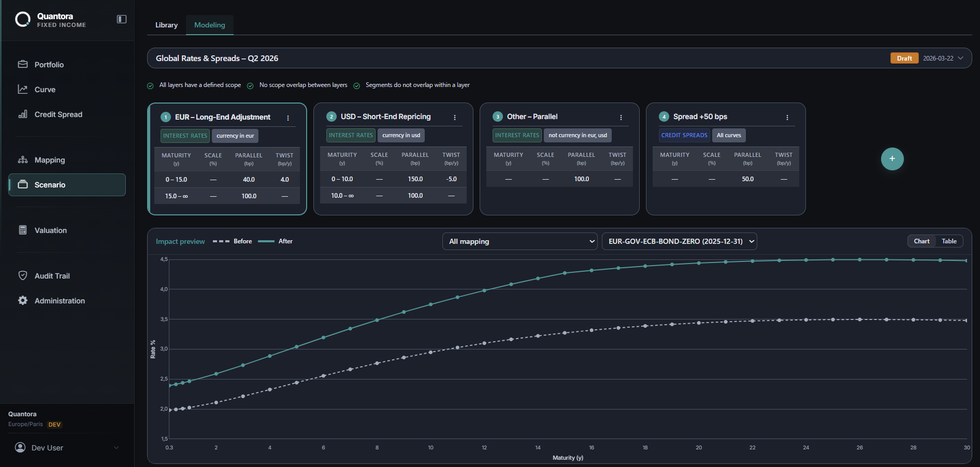The width and height of the screenshot is (980, 467).
Task: Go to the Curve page
Action: point(45,90)
